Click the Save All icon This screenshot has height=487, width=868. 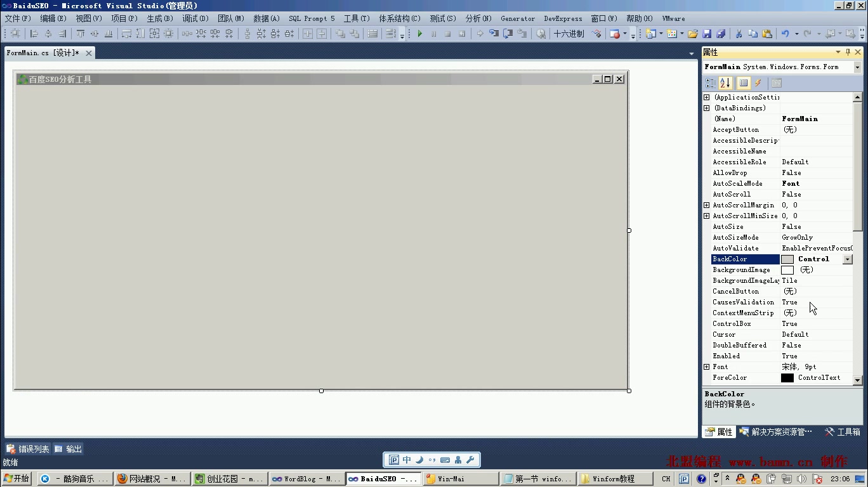720,34
